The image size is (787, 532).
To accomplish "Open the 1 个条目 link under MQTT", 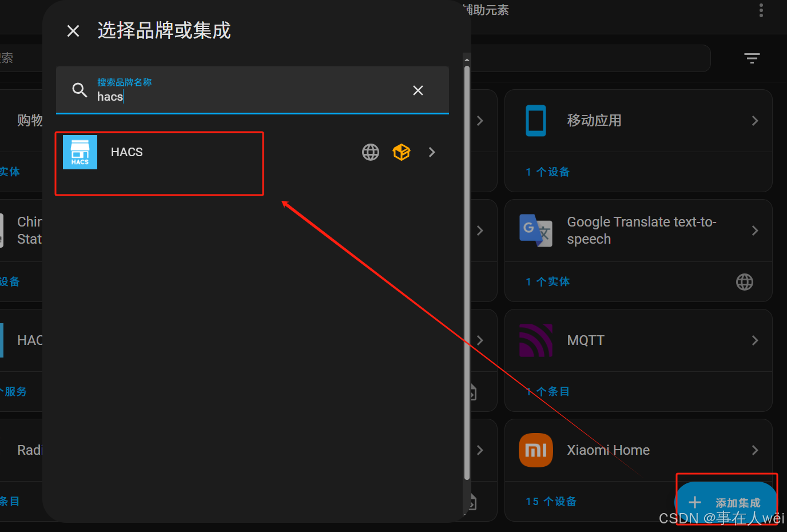I will pos(548,391).
